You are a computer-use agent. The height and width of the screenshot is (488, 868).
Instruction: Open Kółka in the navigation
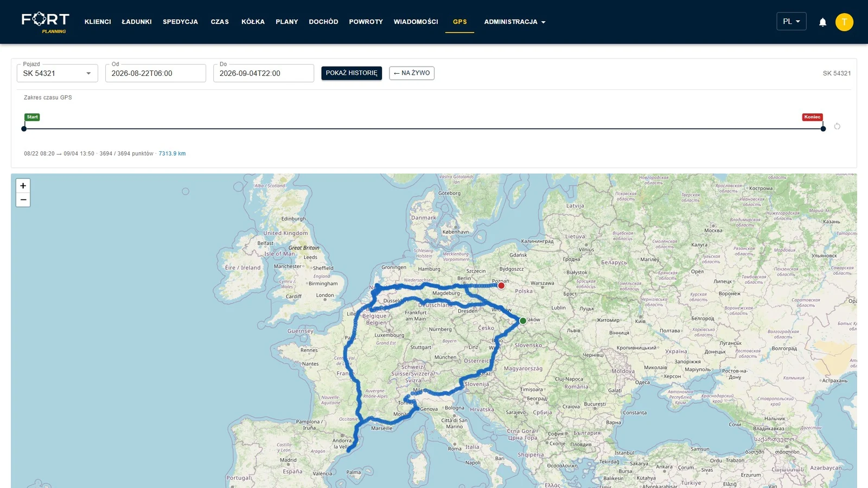(x=253, y=22)
